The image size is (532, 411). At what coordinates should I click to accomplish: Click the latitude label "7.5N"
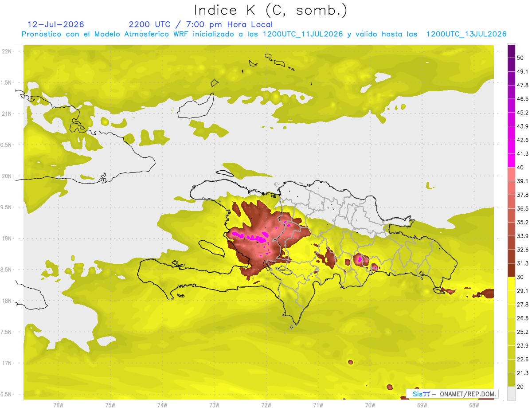click(7, 332)
